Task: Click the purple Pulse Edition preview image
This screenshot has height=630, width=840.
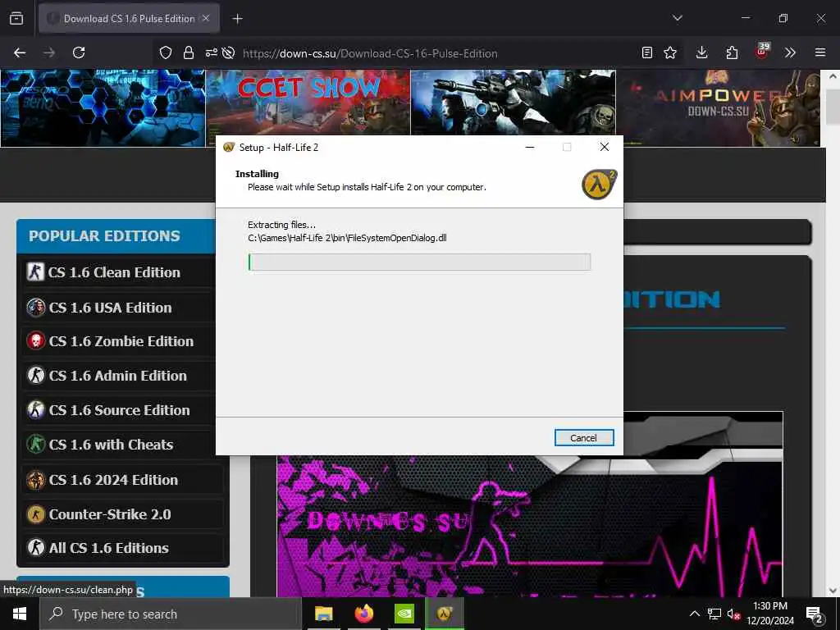Action: tap(530, 526)
